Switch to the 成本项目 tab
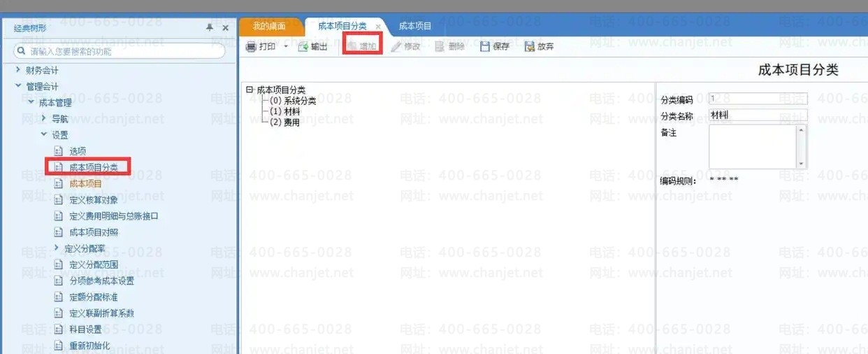This screenshot has height=354, width=868. click(x=415, y=26)
